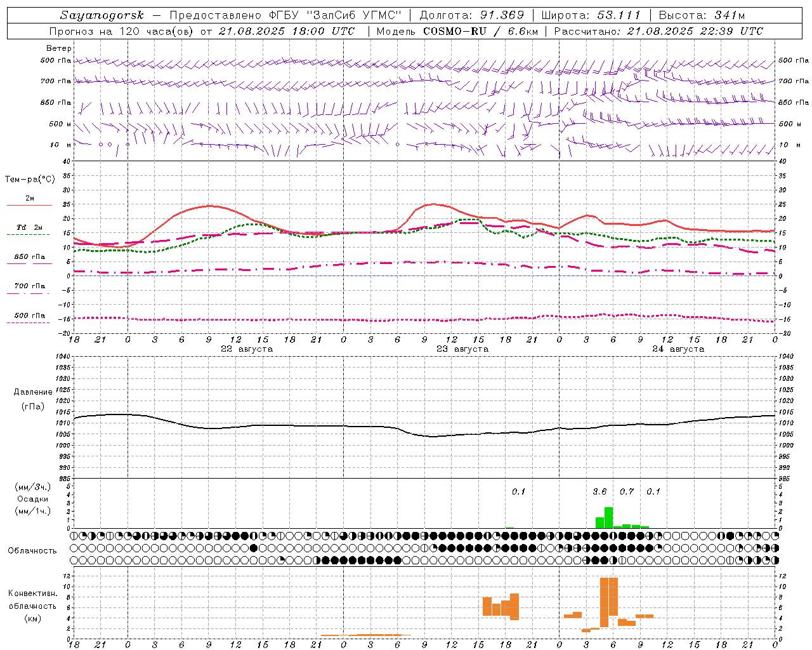This screenshot has width=812, height=650.
Task: Click the 'Ветер' wind panel label
Action: (x=59, y=48)
